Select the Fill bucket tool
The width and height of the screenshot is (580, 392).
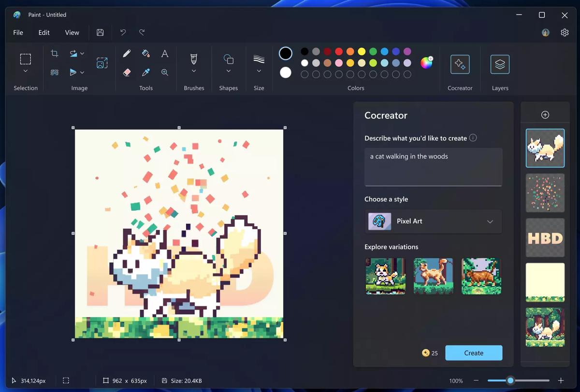145,53
